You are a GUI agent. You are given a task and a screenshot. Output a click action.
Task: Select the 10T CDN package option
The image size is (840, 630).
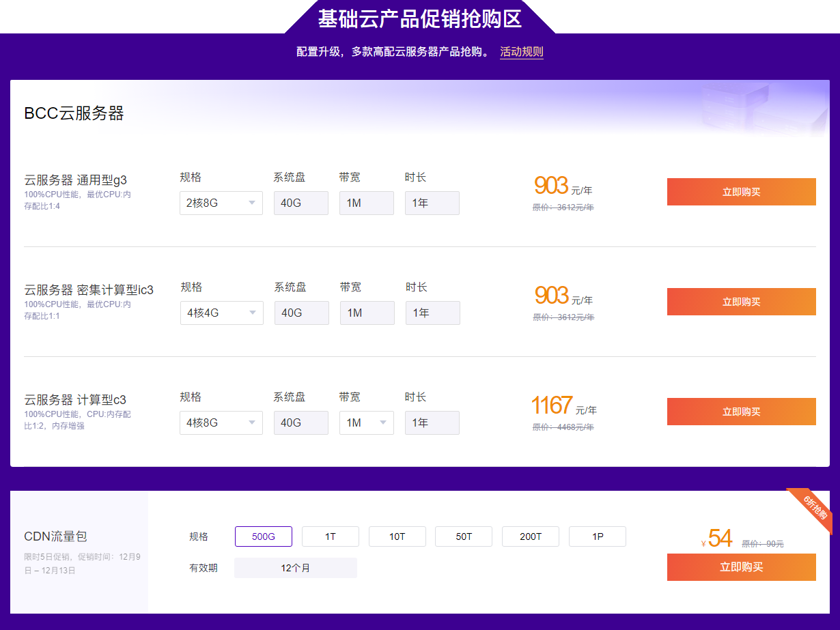(x=397, y=536)
